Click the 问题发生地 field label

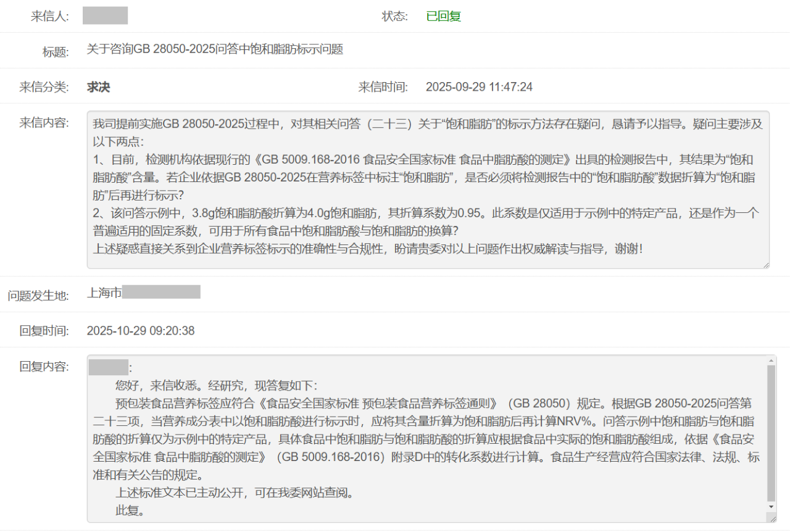click(38, 295)
